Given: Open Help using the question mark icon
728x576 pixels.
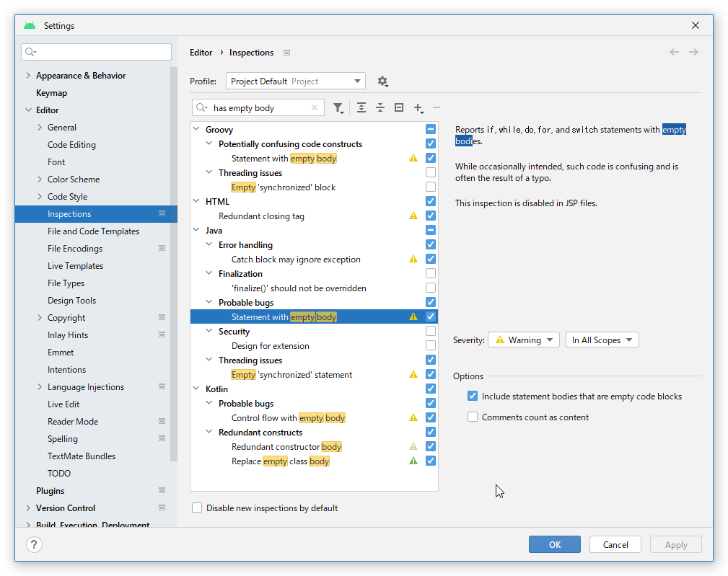Looking at the screenshot, I should coord(33,544).
